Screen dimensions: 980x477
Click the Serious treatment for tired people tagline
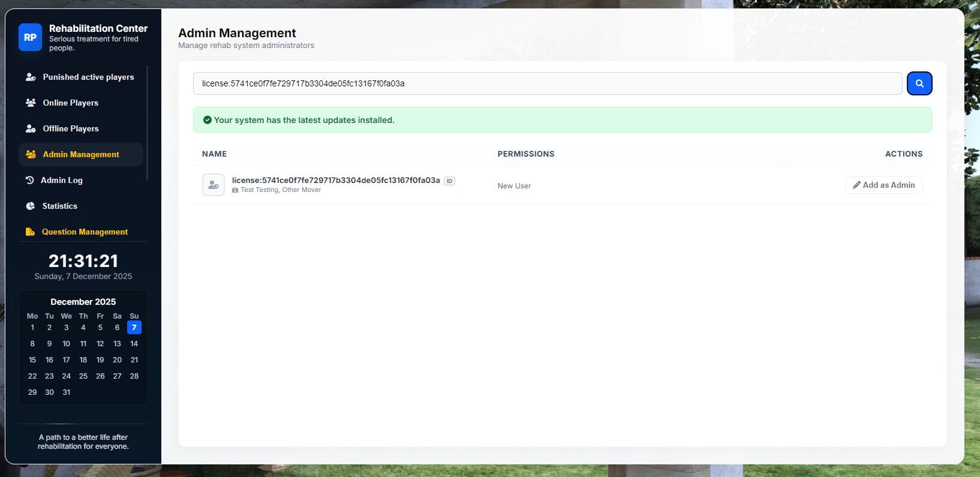(x=94, y=43)
